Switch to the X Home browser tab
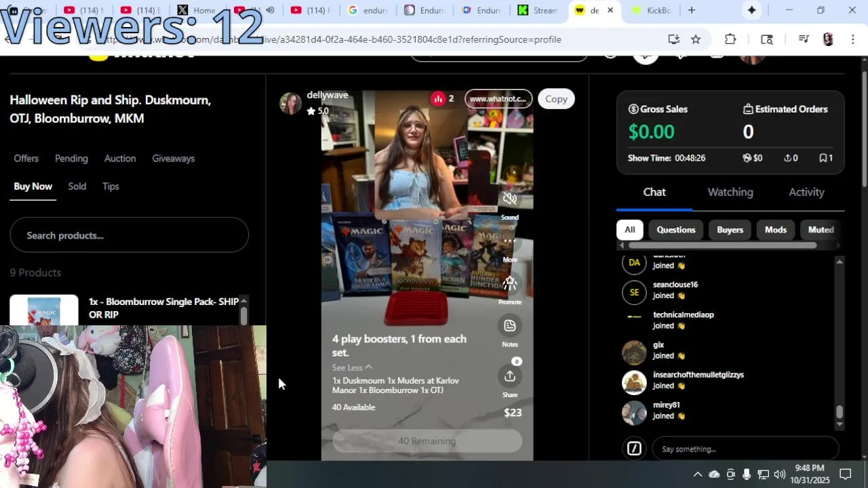Viewport: 868px width, 488px height. tap(197, 10)
